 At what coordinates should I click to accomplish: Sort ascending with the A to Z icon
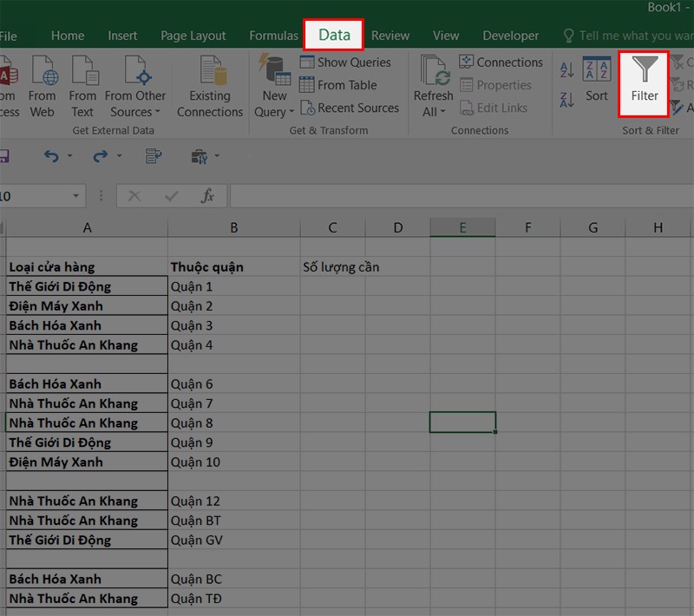click(x=567, y=70)
